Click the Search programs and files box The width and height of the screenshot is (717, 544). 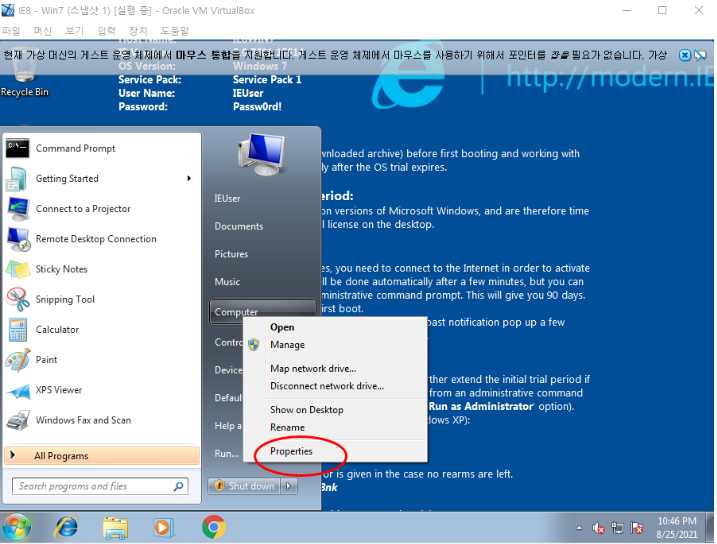point(100,486)
